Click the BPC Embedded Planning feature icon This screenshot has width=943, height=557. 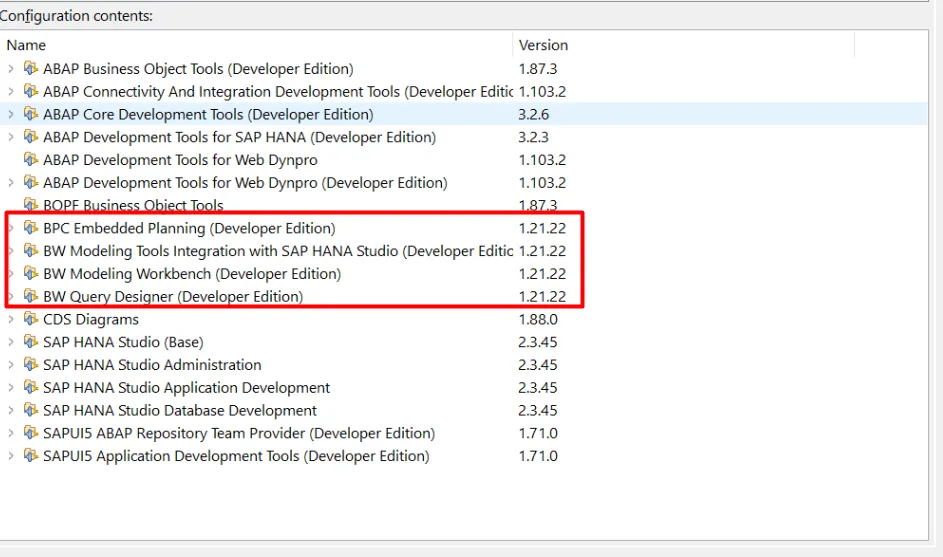click(31, 228)
